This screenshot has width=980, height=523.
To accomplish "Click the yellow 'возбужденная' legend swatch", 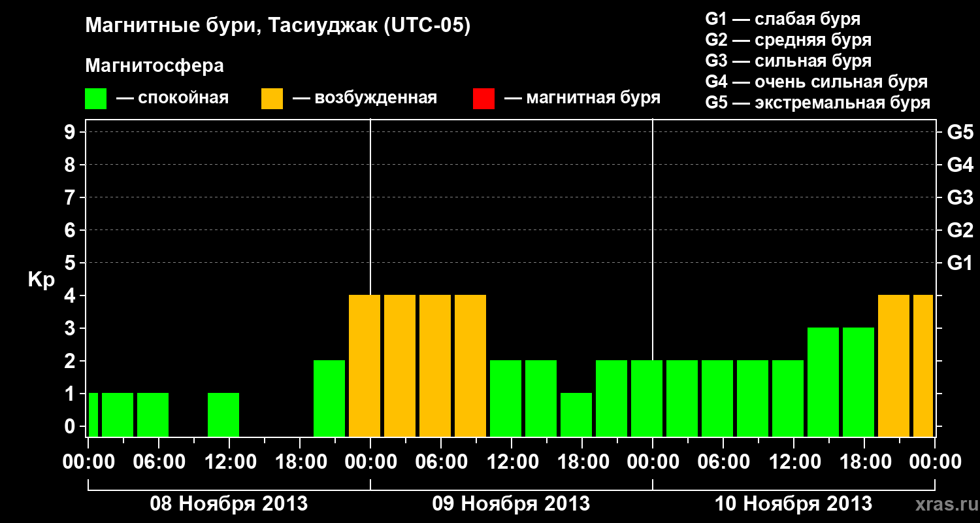I will 272,99.
